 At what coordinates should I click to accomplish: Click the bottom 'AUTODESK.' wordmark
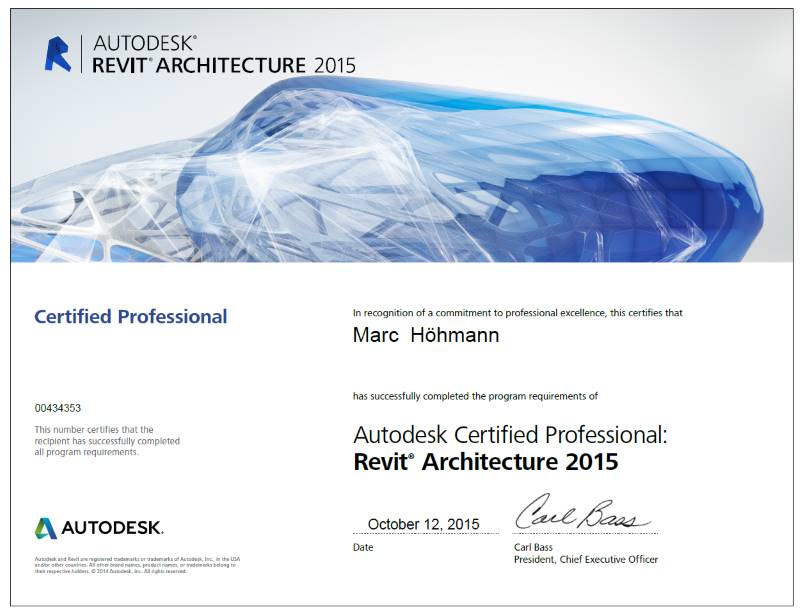pyautogui.click(x=112, y=528)
